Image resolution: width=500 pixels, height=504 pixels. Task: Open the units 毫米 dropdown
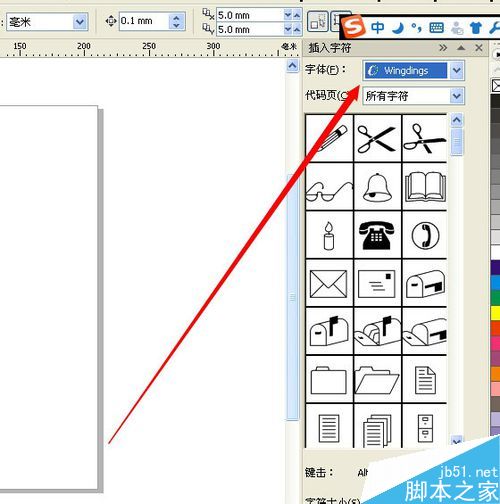pos(80,22)
